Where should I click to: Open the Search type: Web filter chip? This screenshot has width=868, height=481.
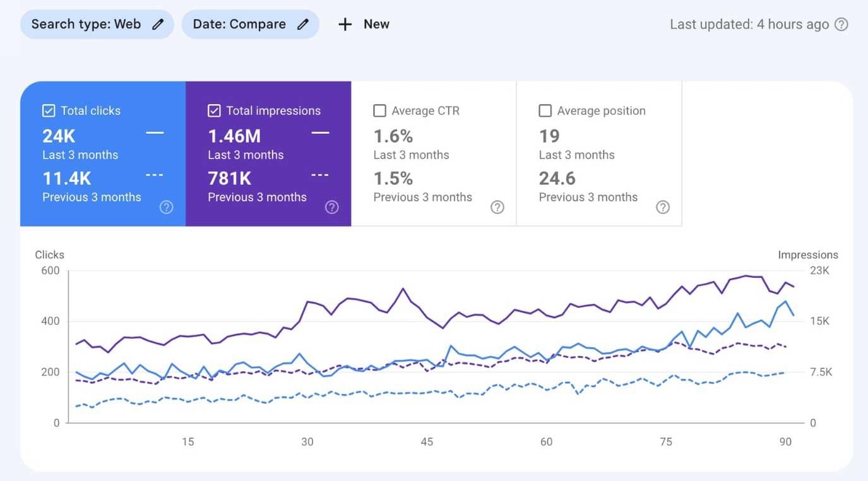coord(86,25)
